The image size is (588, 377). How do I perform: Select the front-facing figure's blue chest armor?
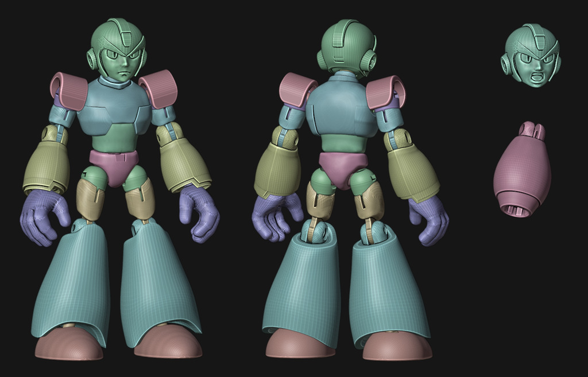(x=114, y=105)
